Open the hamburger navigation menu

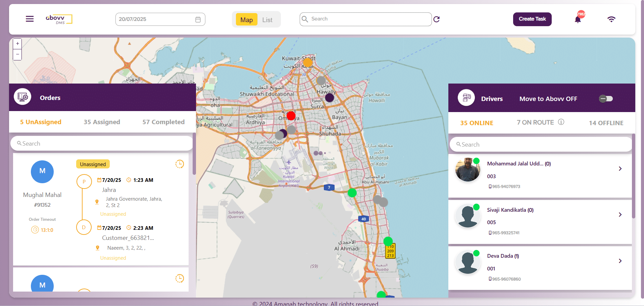pyautogui.click(x=30, y=19)
